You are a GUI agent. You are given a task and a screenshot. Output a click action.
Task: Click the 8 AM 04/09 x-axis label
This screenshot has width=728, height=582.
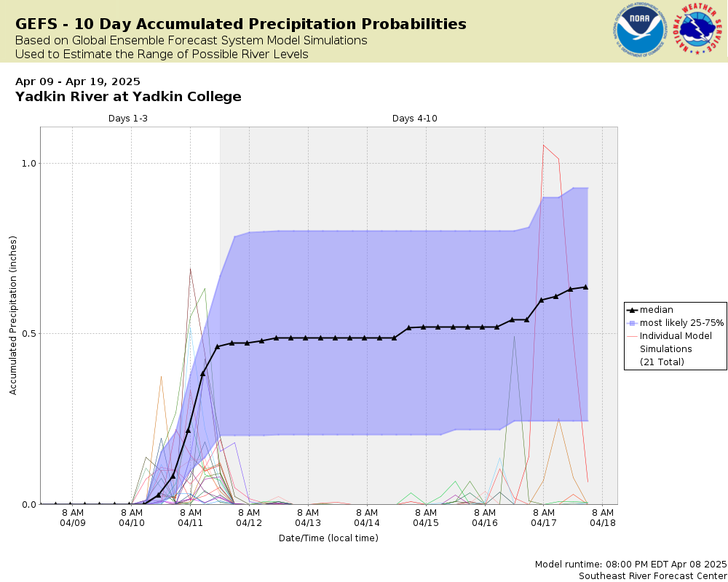[x=73, y=518]
